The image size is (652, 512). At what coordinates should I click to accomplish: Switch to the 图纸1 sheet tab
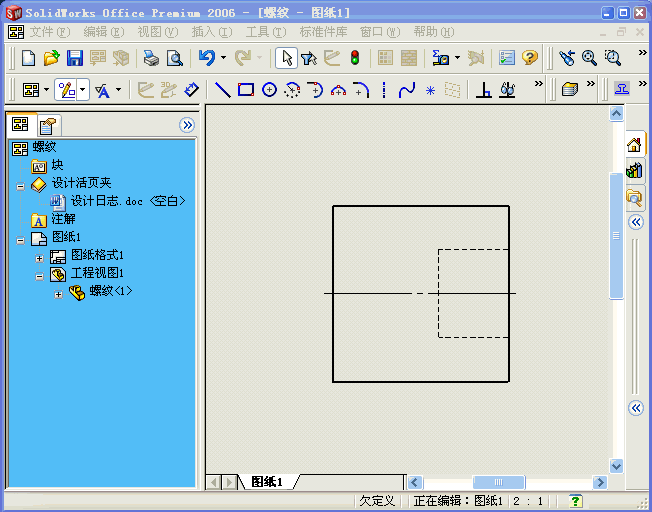click(x=268, y=482)
